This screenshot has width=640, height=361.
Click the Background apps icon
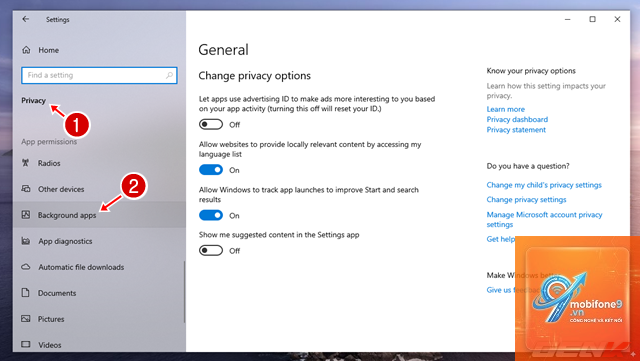click(x=26, y=215)
